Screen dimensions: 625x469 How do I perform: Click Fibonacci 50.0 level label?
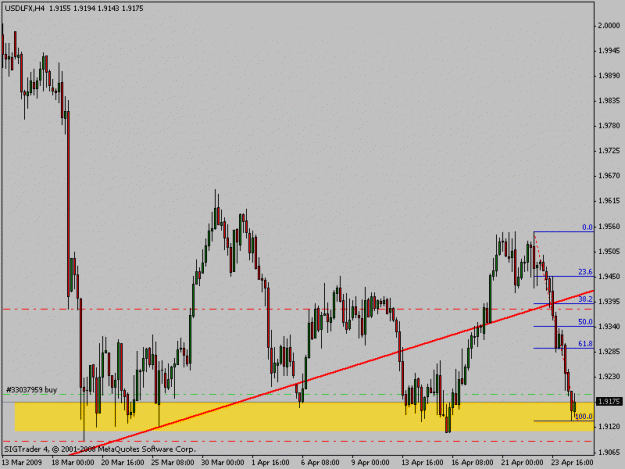pos(586,322)
